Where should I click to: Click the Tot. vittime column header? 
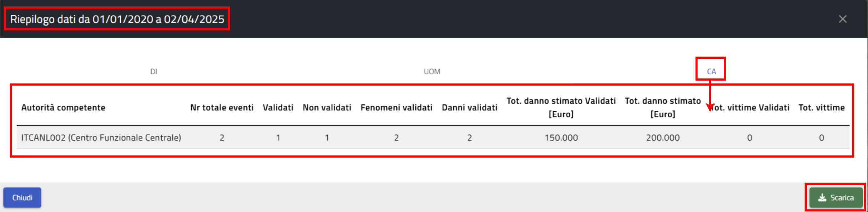(x=822, y=107)
